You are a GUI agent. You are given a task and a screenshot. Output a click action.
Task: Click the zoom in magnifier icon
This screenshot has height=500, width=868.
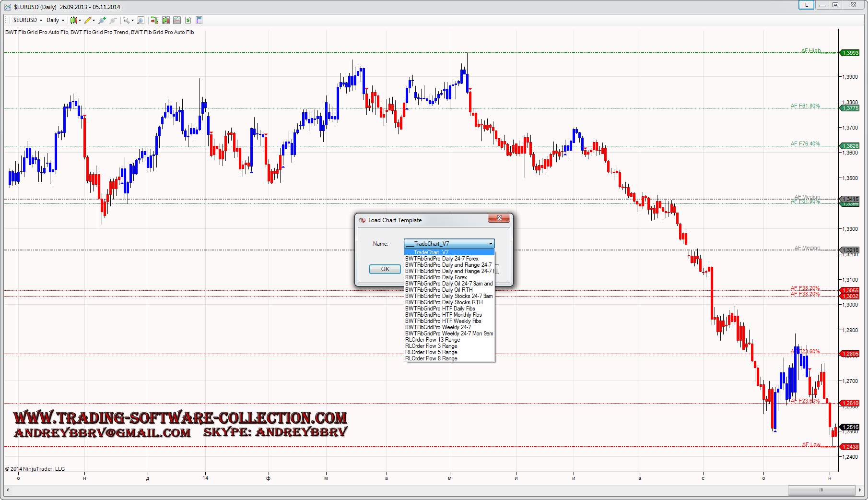[102, 20]
